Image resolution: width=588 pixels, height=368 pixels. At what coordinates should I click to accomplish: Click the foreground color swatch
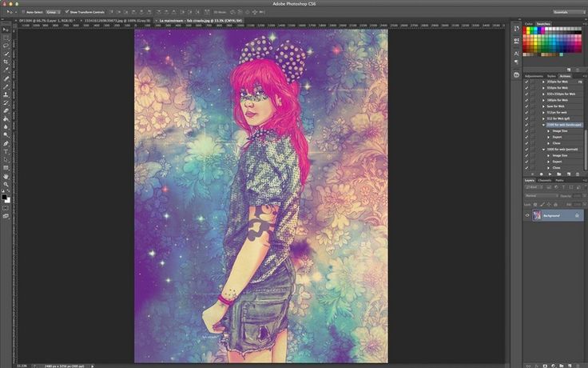(x=4, y=197)
